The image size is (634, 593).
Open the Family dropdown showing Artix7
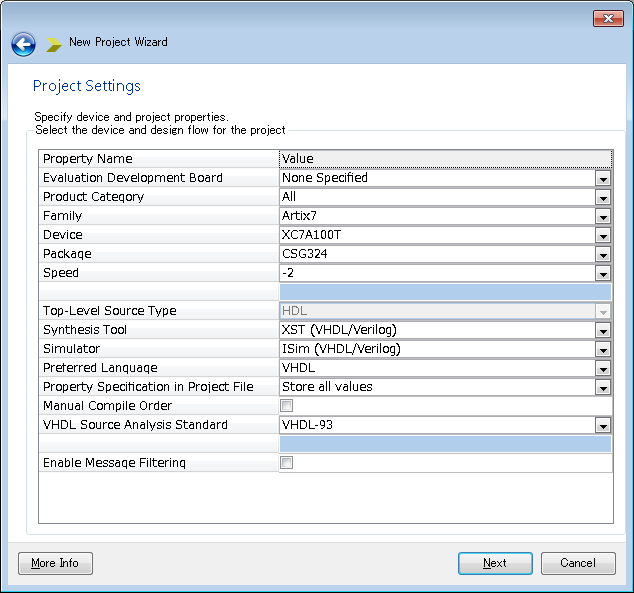603,216
